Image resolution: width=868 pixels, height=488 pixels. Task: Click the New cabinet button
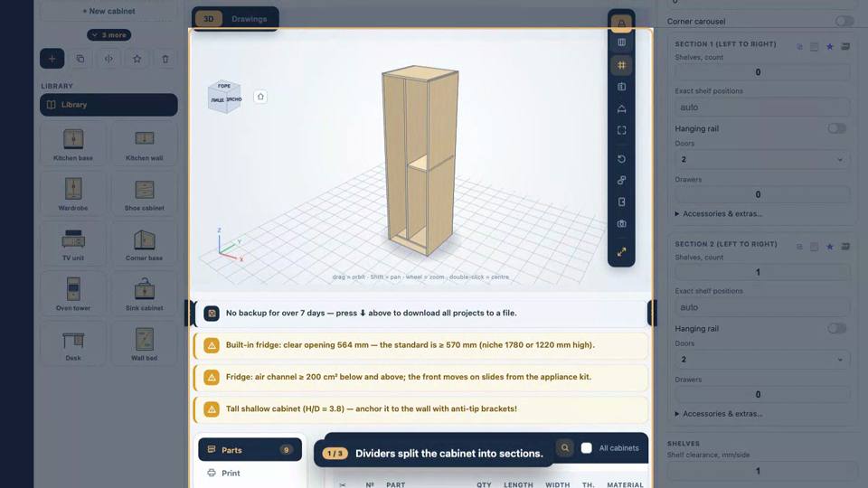[108, 11]
